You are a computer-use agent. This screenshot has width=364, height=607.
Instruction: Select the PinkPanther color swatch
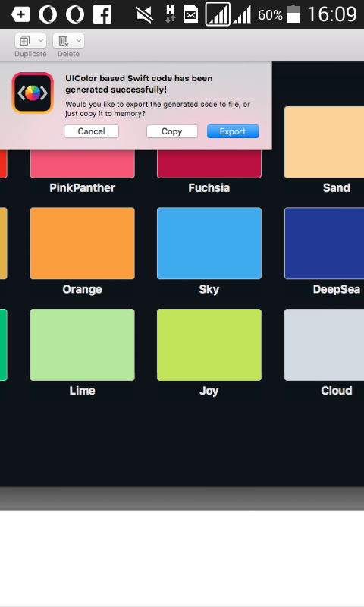pos(83,164)
